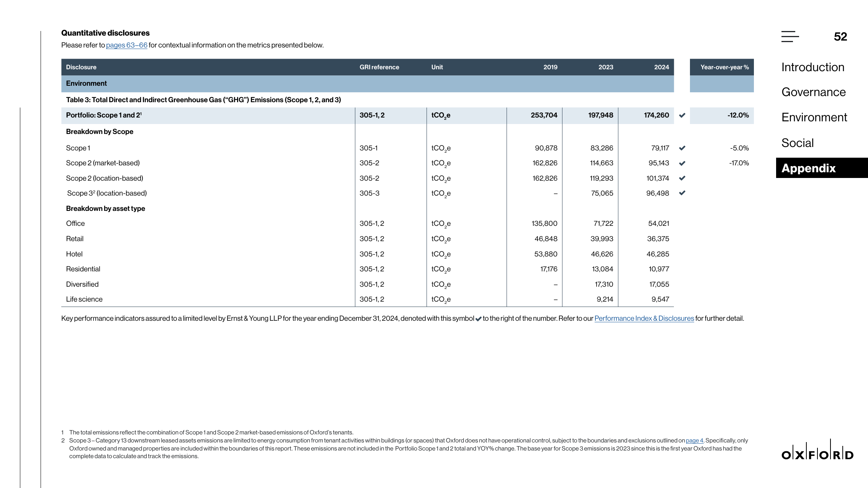Screen dimensions: 868x488
Task: Navigate to the Environment section
Action: (814, 117)
